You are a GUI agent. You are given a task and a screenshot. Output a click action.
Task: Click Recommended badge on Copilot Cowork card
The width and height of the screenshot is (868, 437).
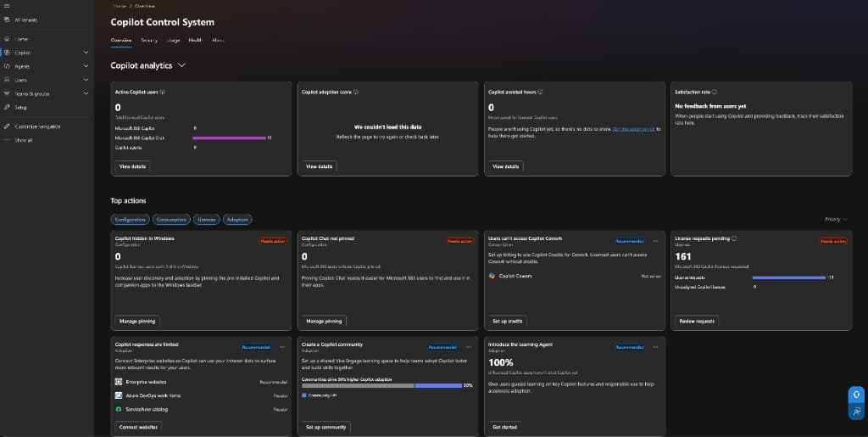point(630,241)
